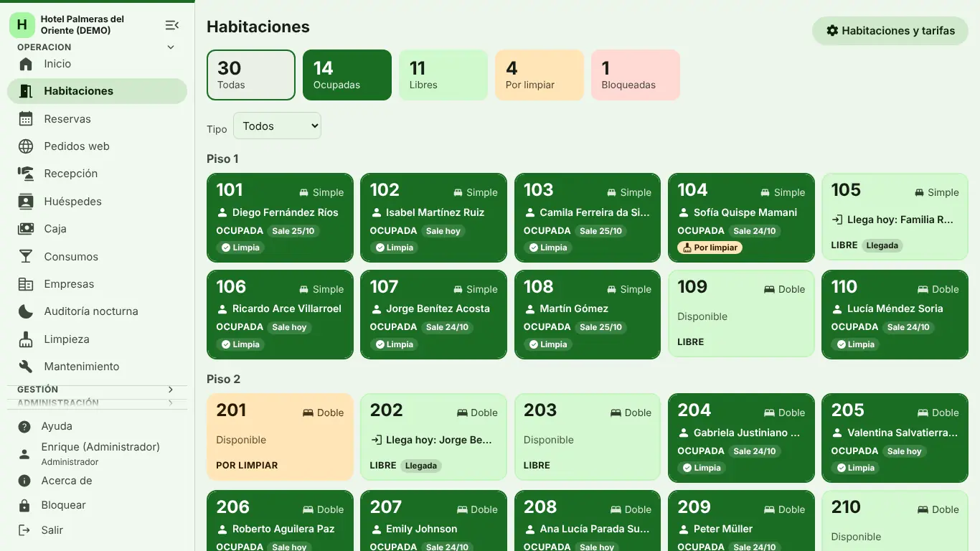Click the Bloquear padlock icon
Image resolution: width=980 pixels, height=551 pixels.
click(24, 505)
